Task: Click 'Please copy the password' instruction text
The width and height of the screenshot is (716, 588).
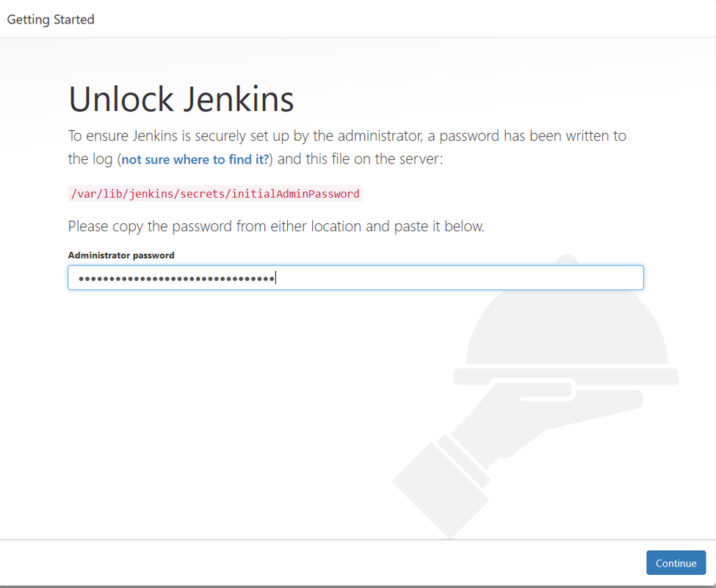Action: 276,226
